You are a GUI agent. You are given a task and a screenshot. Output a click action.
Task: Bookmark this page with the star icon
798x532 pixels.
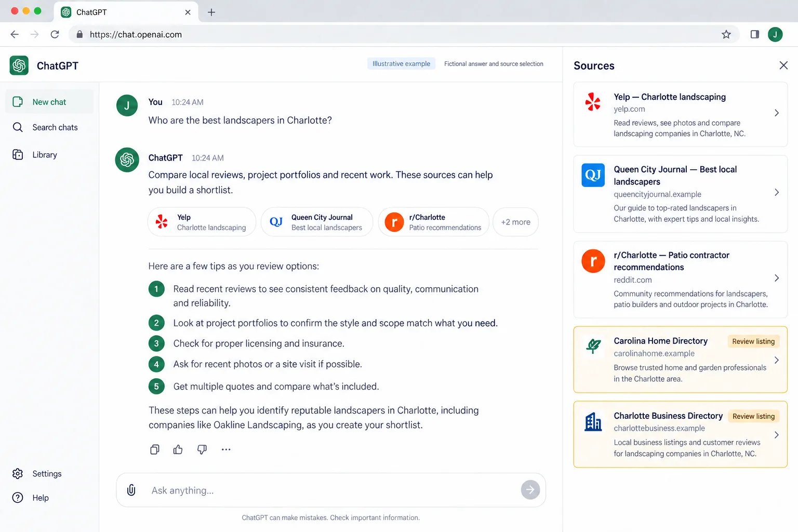726,34
